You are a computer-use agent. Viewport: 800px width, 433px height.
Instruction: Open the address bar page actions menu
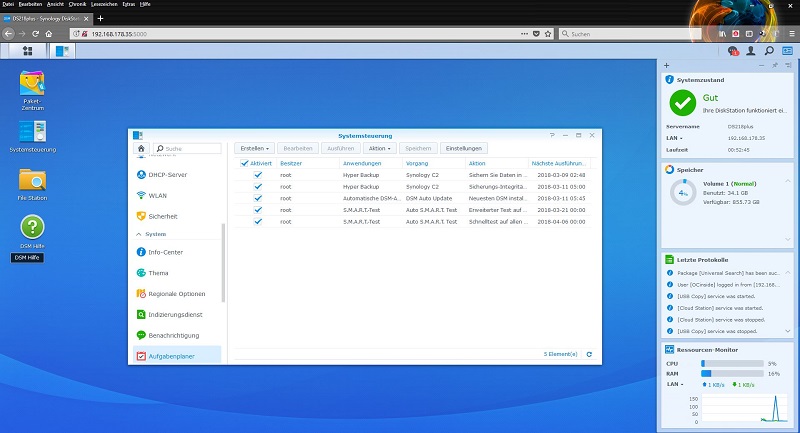tap(524, 34)
